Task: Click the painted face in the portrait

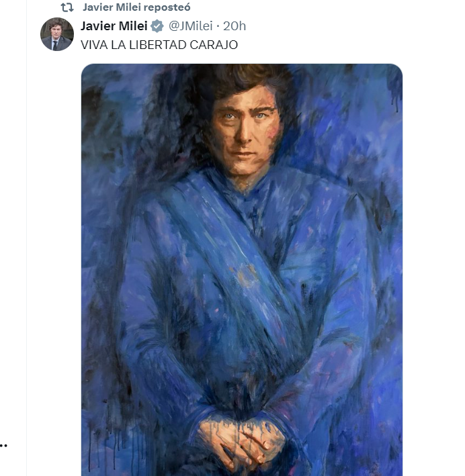Action: click(244, 131)
